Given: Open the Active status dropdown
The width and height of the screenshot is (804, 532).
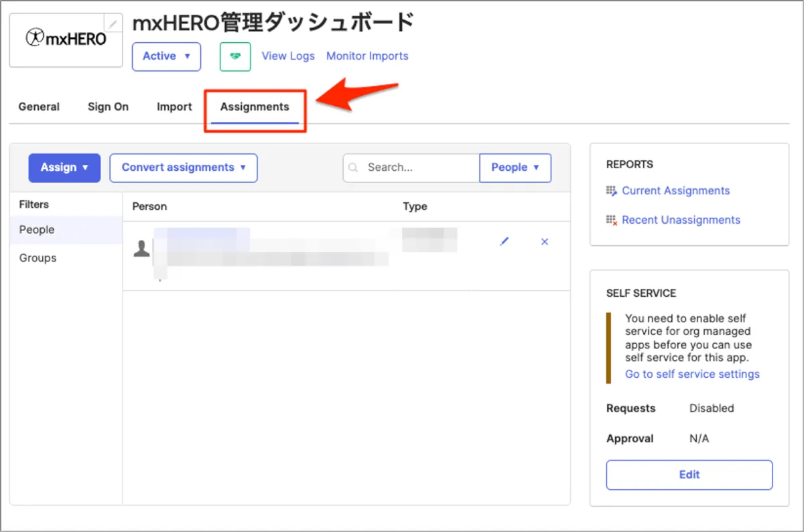Looking at the screenshot, I should pos(166,56).
